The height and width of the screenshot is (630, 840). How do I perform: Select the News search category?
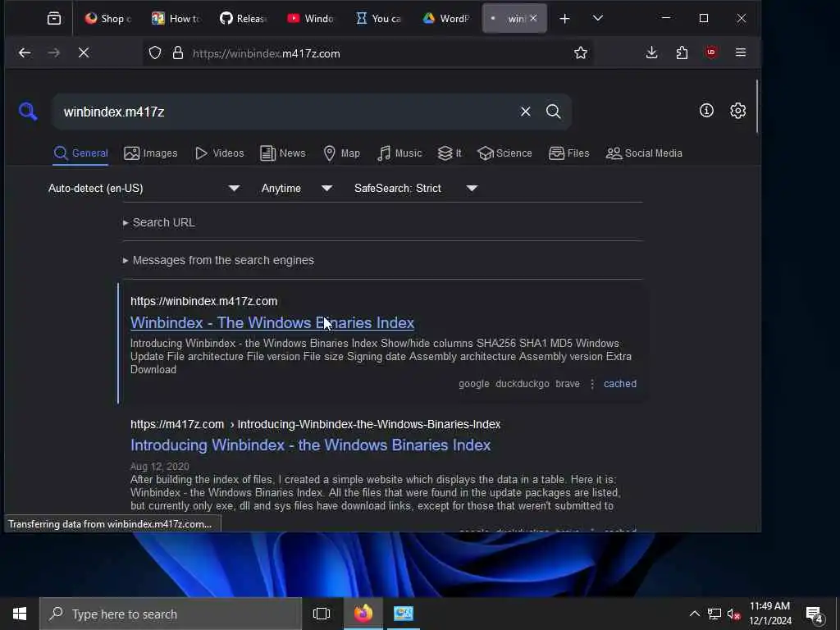pos(282,153)
